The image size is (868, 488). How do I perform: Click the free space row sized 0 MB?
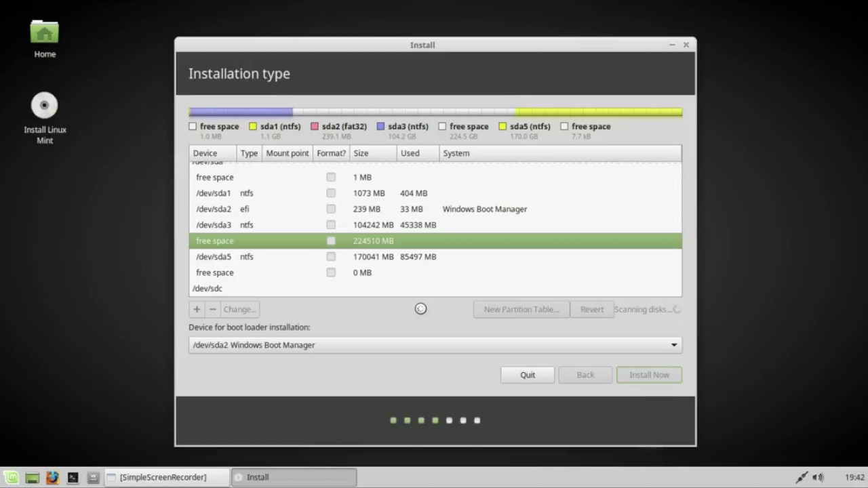coord(435,272)
